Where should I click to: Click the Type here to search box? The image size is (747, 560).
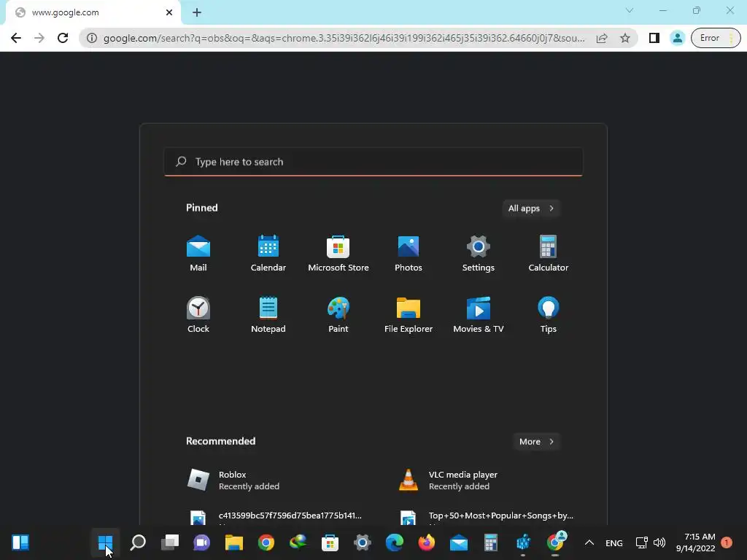click(373, 162)
